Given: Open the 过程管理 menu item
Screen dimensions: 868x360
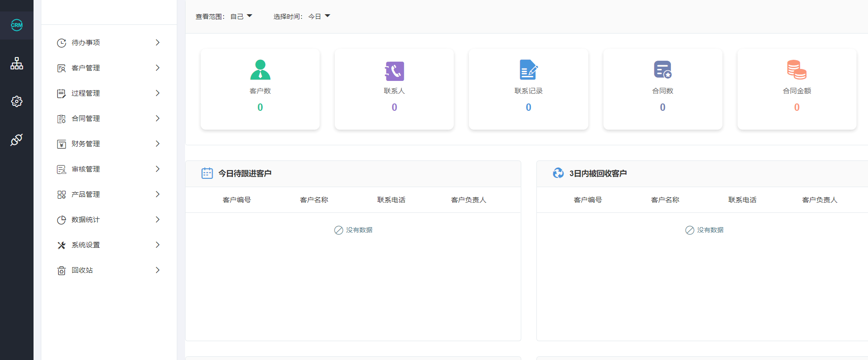Looking at the screenshot, I should coord(109,93).
